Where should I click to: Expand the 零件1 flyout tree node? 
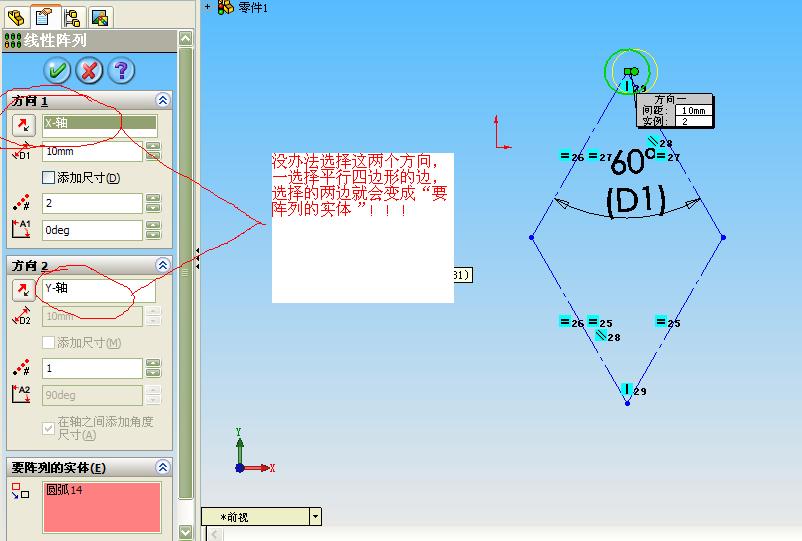pos(207,7)
